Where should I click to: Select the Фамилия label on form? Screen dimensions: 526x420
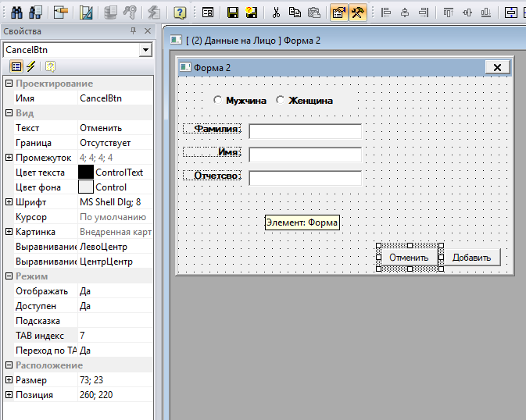click(x=212, y=129)
